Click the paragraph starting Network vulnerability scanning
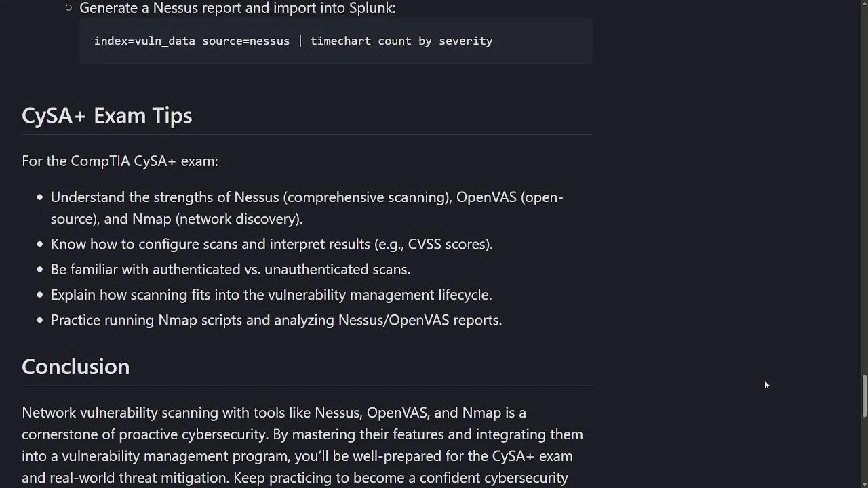 click(302, 445)
